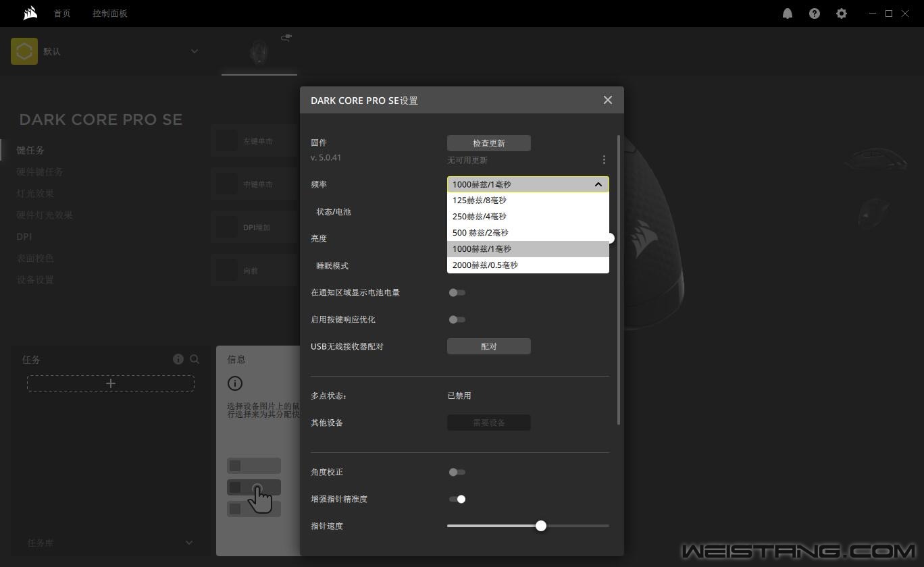Click the check for updates (检查更新) button
This screenshot has height=567, width=924.
[489, 143]
